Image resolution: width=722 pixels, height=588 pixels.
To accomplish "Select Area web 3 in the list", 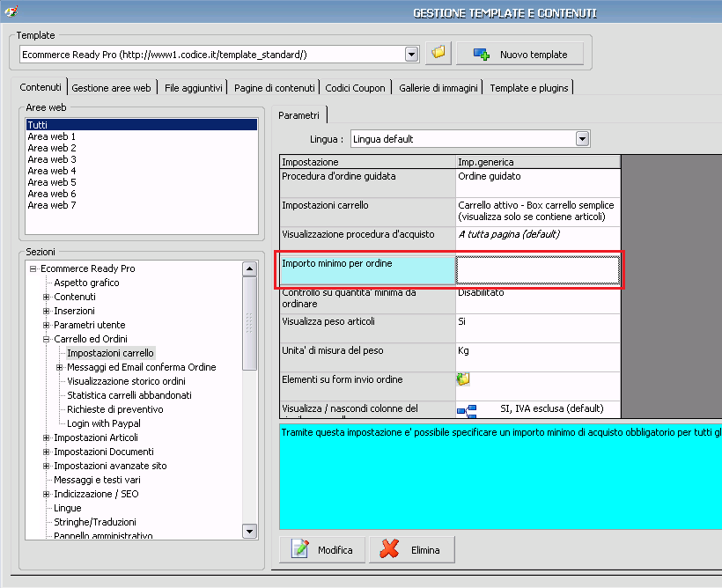I will click(142, 159).
